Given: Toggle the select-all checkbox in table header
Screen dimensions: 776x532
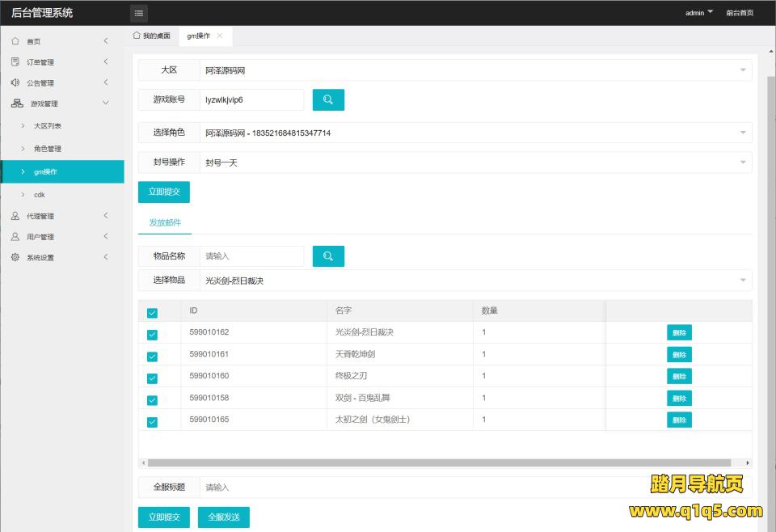Looking at the screenshot, I should point(152,313).
